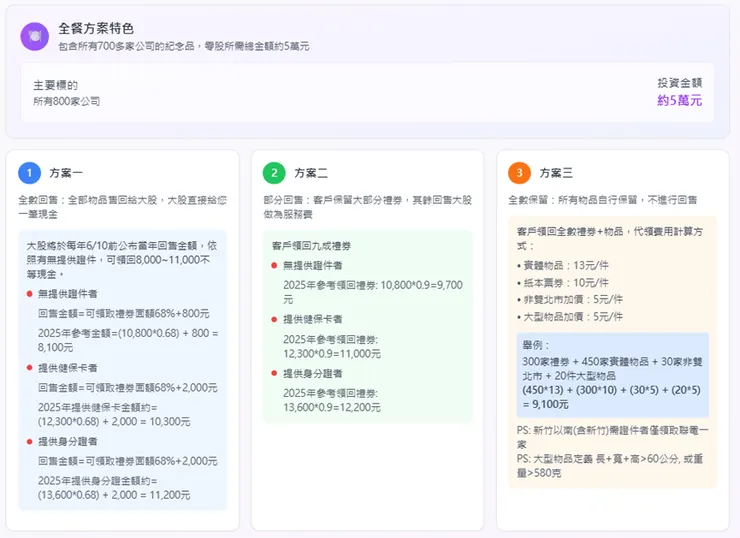Select the 方案二 heading
This screenshot has width=740, height=538.
[310, 173]
